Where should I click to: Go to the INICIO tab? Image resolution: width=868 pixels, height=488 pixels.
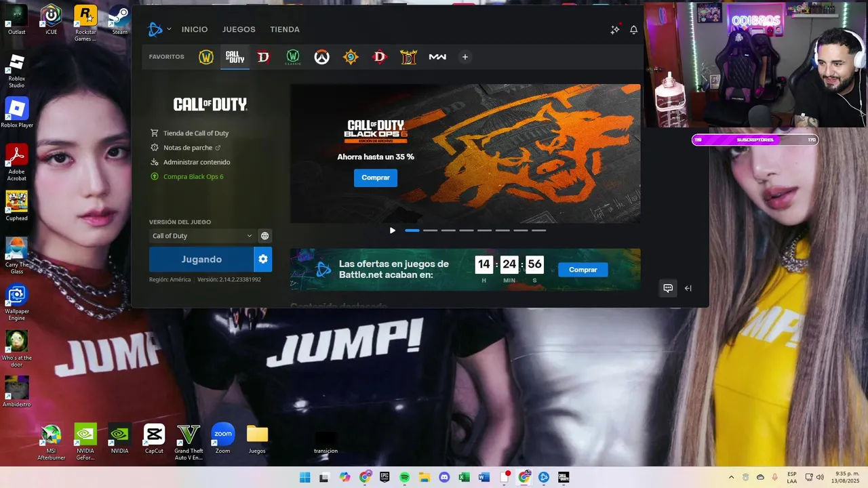[195, 30]
